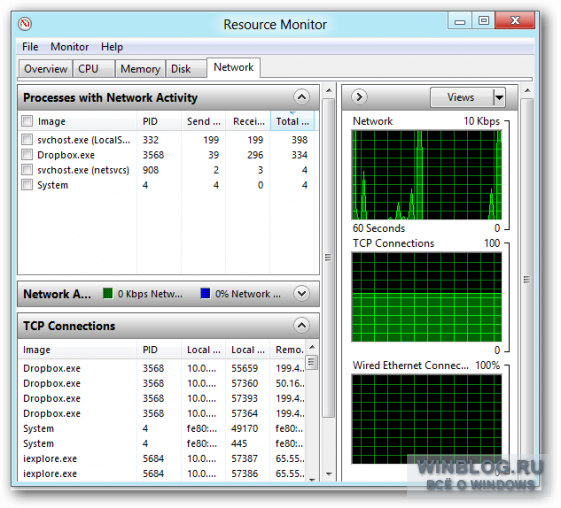Image resolution: width=561 pixels, height=508 pixels.
Task: Tick the System process checkbox
Action: pos(27,185)
